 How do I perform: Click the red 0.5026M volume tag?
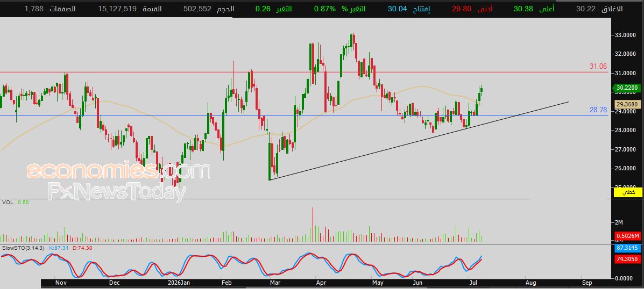click(x=627, y=236)
